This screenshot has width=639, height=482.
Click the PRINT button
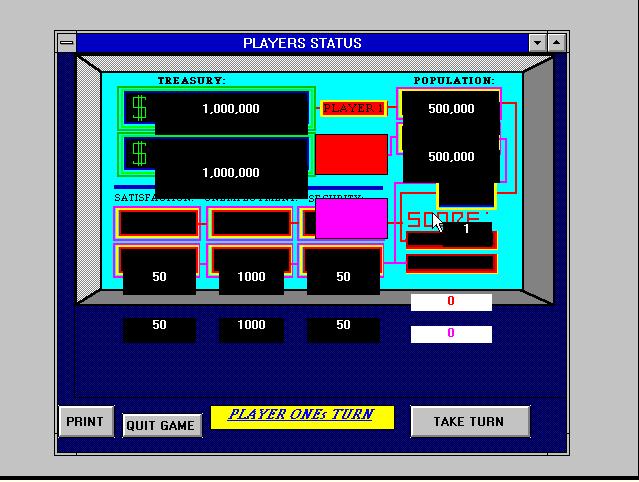86,422
